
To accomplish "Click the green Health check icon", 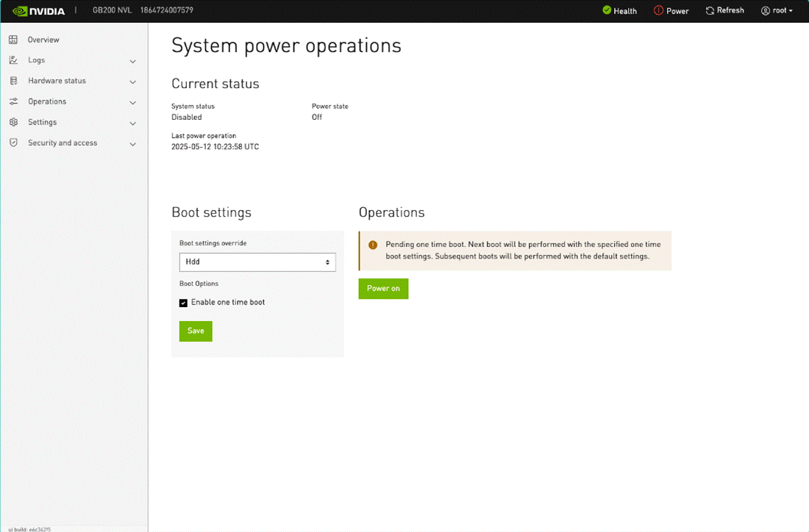I will [x=607, y=10].
